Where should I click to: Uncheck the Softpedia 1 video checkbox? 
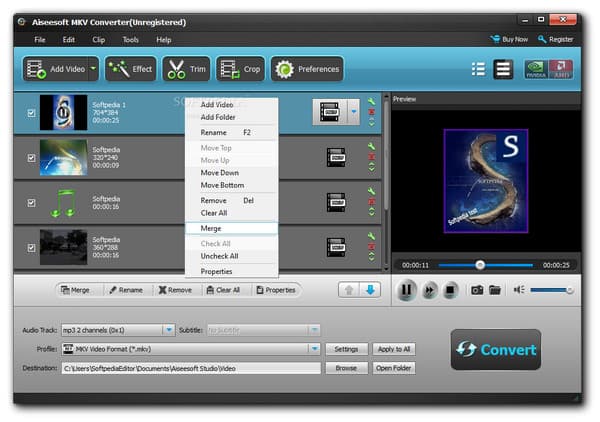pos(31,113)
